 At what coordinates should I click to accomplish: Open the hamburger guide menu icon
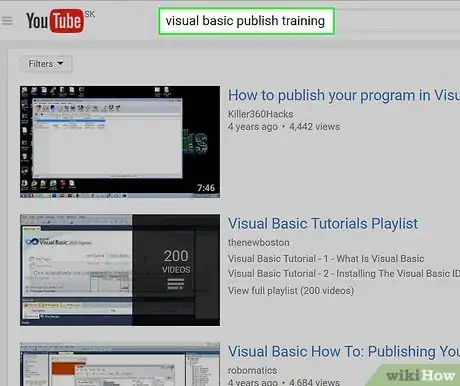coord(7,21)
